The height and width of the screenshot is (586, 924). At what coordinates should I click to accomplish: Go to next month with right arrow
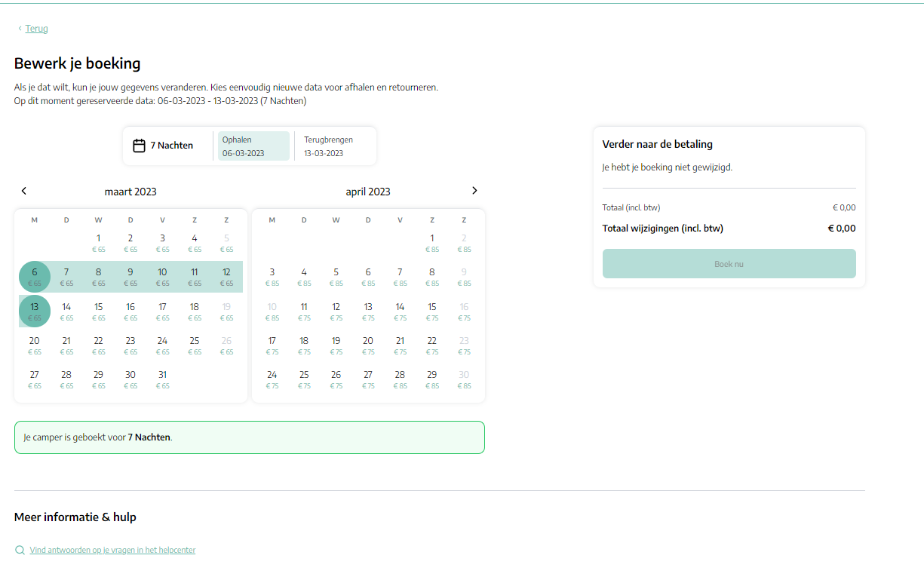[474, 190]
